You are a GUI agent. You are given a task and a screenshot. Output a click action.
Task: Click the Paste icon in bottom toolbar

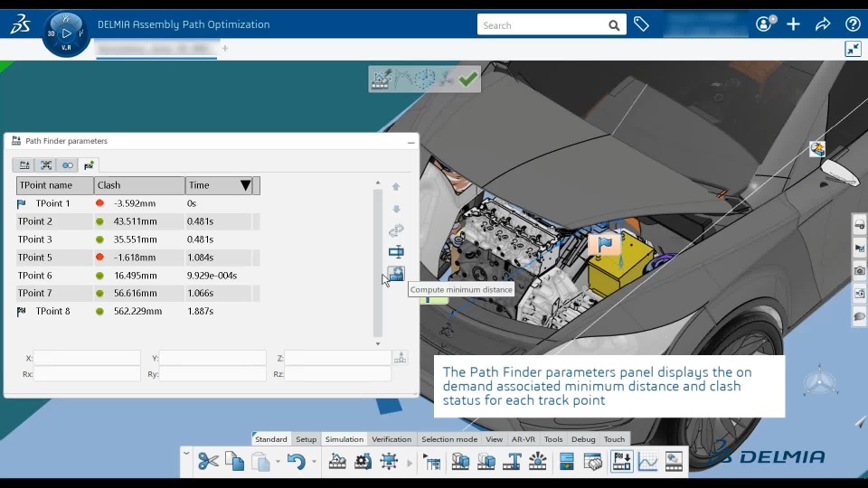tap(260, 461)
